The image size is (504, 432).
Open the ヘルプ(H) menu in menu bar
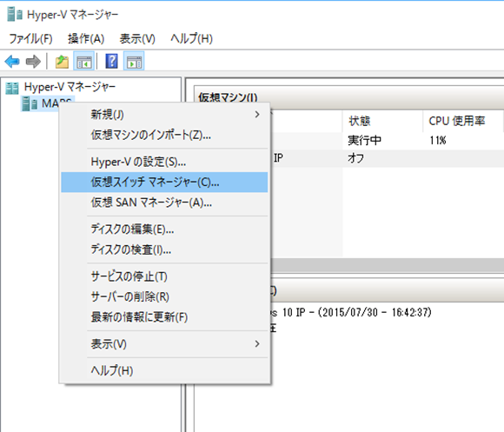[x=191, y=38]
